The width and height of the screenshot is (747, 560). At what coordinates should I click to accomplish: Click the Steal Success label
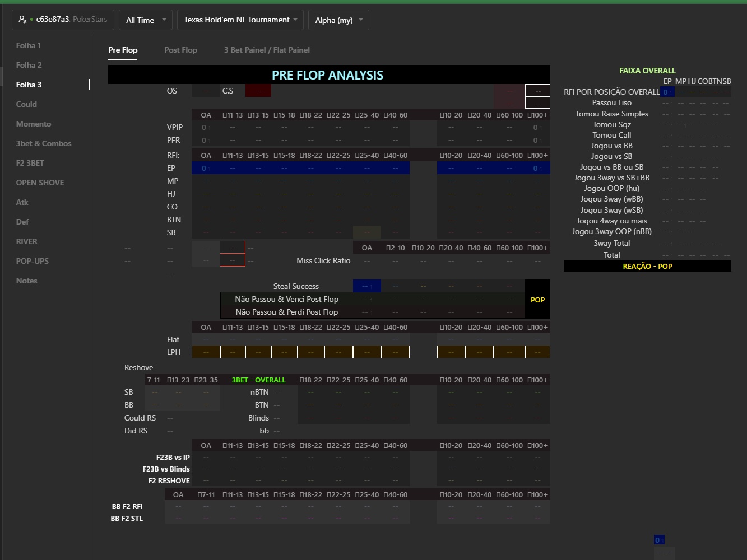click(x=296, y=286)
